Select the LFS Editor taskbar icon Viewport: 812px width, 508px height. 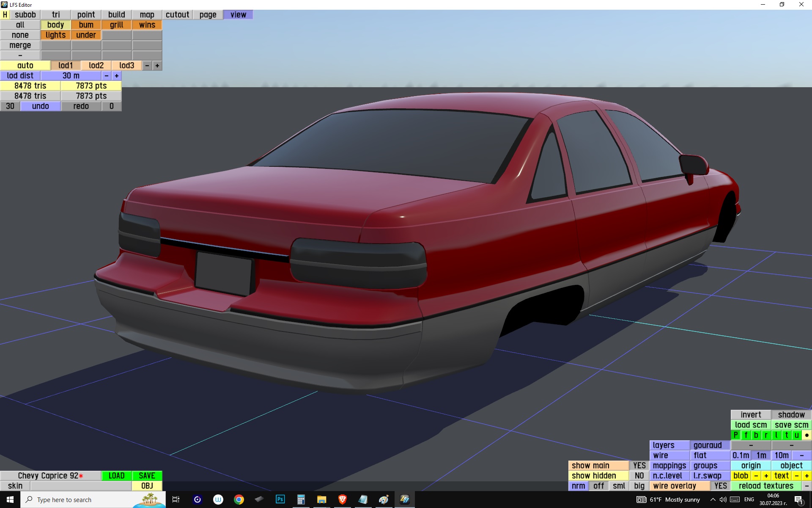click(404, 500)
